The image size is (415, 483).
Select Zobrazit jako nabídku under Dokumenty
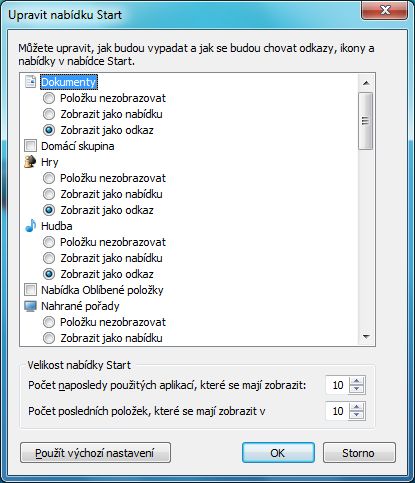point(49,114)
